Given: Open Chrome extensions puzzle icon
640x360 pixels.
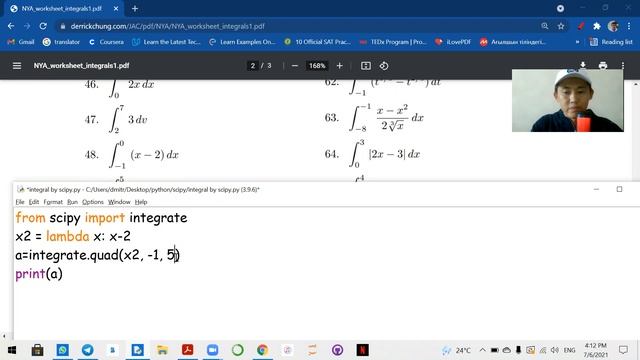Looking at the screenshot, I should pyautogui.click(x=597, y=26).
